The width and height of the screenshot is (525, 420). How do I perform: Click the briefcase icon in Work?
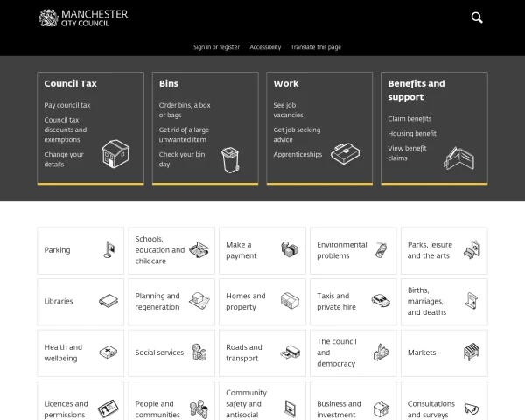click(x=346, y=154)
